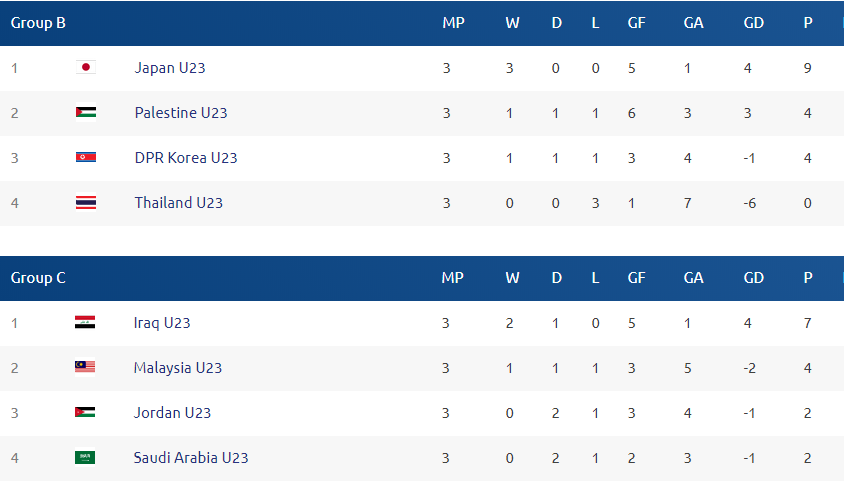
Task: Click the Palestine flag icon
Action: point(86,112)
